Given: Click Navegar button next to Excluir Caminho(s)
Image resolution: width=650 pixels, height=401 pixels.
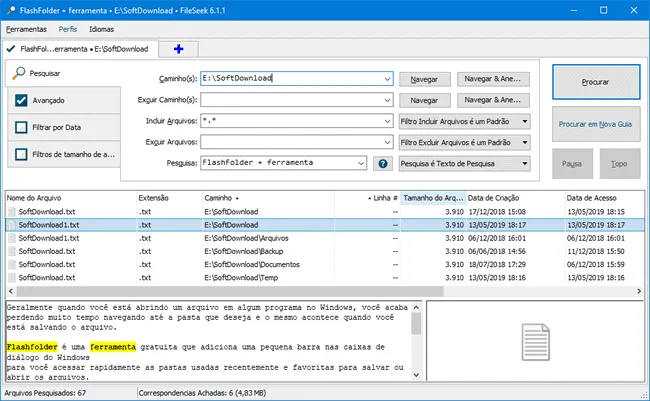Looking at the screenshot, I should [424, 100].
